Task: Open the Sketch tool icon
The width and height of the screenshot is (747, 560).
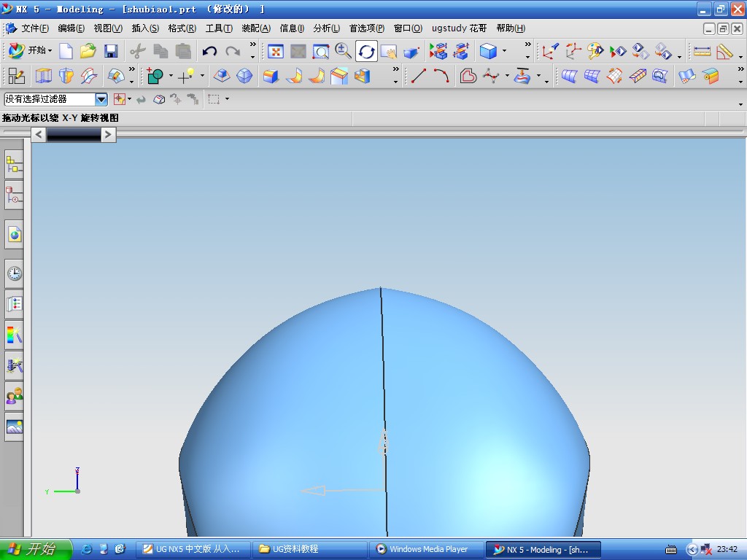Action: 16,76
